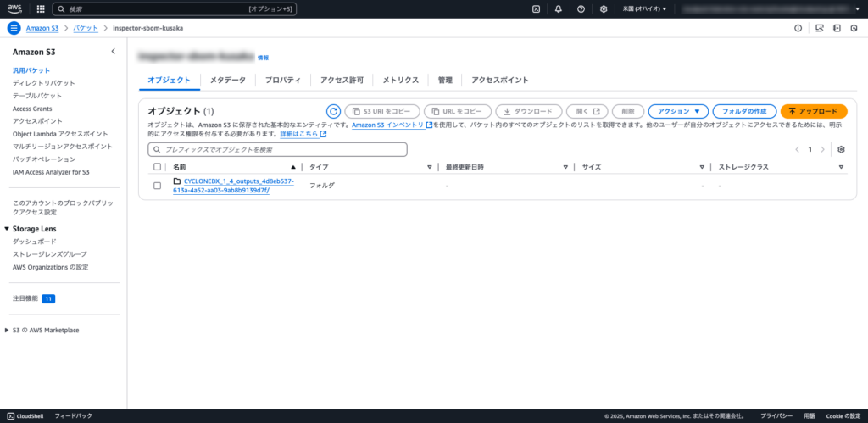
Task: Switch to the アクセス許可 tab
Action: pos(342,80)
